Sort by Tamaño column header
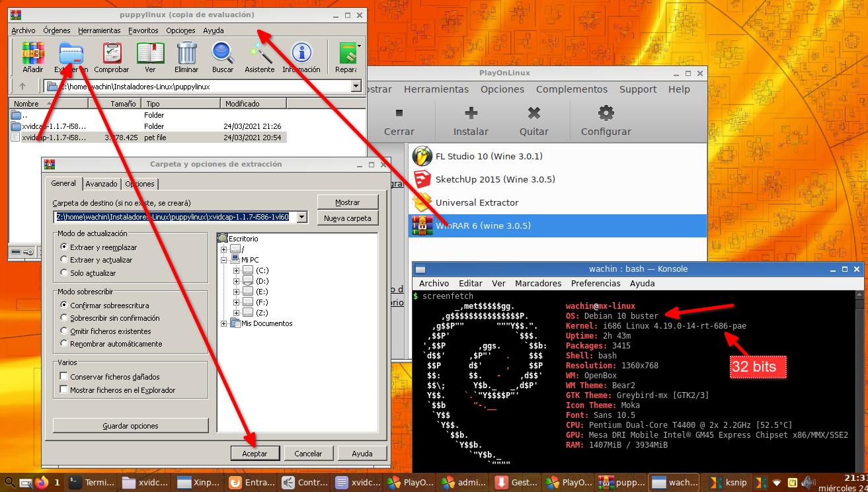868x492 pixels. (x=114, y=104)
